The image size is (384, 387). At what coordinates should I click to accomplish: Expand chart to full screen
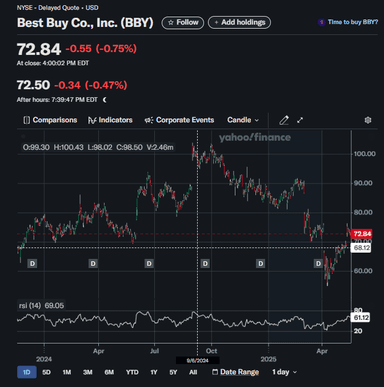300,120
